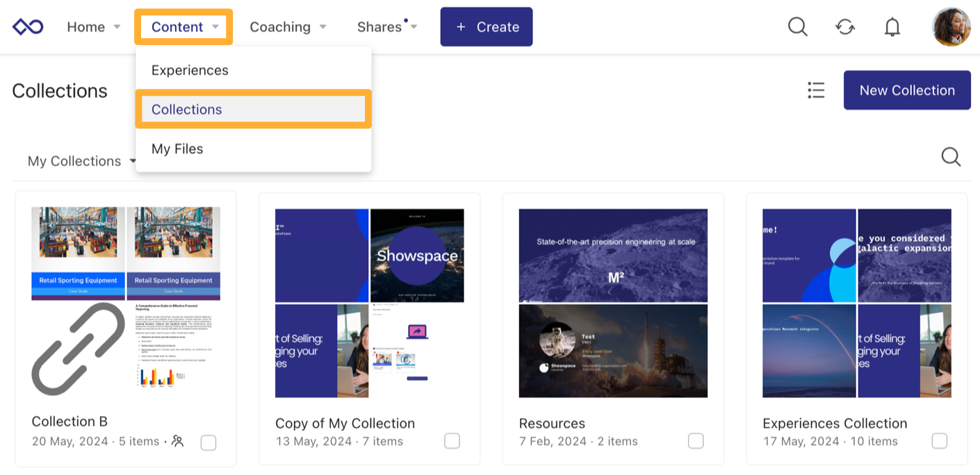The width and height of the screenshot is (980, 475).
Task: Check the Resources collection checkbox
Action: tap(695, 441)
